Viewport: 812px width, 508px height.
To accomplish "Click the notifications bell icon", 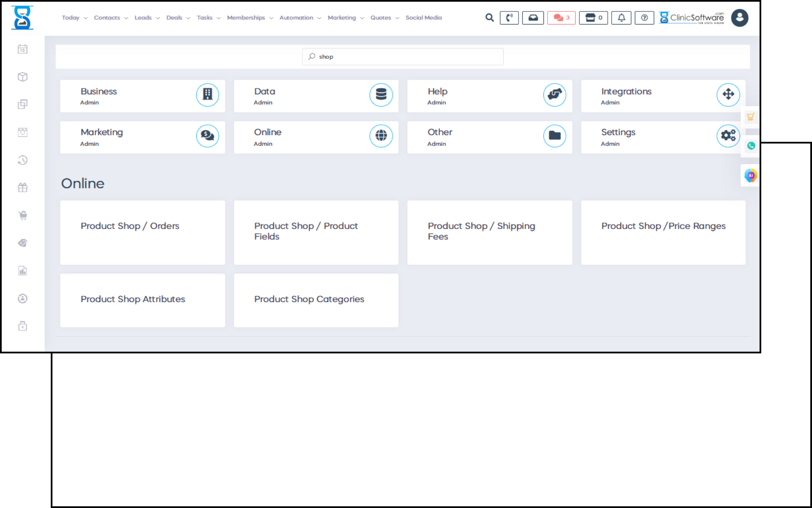I will coord(621,18).
